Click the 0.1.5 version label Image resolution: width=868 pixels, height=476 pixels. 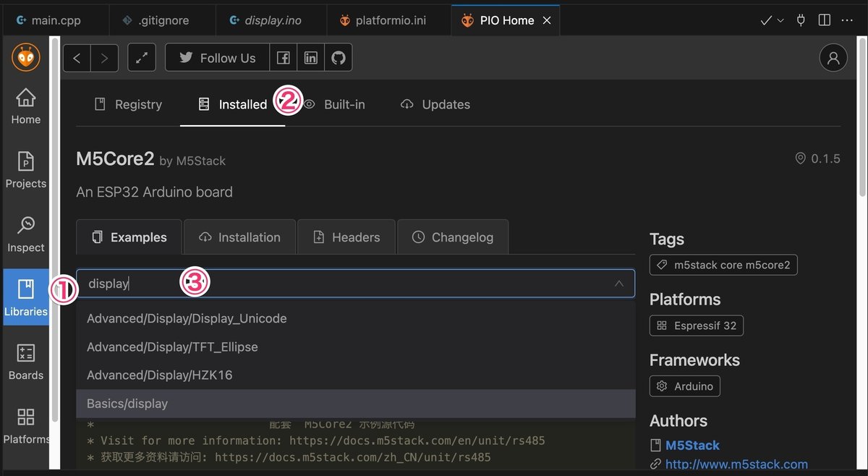click(817, 158)
